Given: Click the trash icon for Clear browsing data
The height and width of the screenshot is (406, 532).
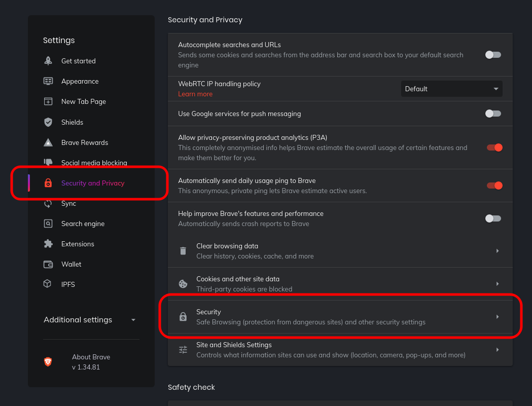Looking at the screenshot, I should 183,251.
